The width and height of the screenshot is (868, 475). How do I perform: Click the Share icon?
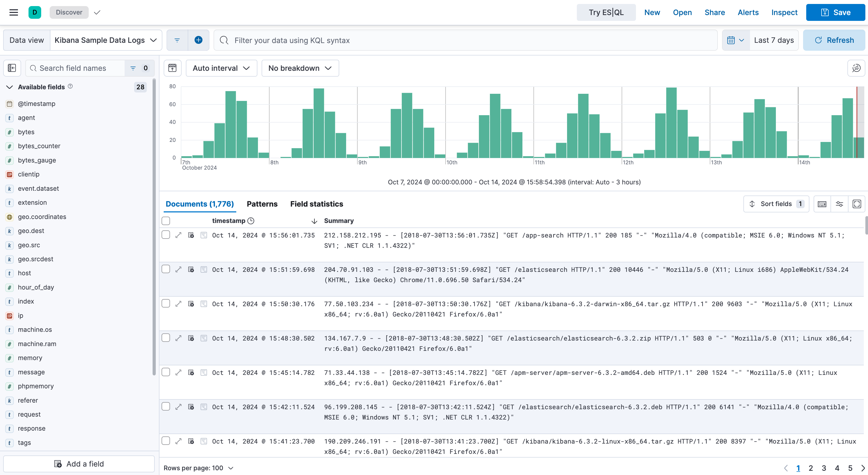714,12
